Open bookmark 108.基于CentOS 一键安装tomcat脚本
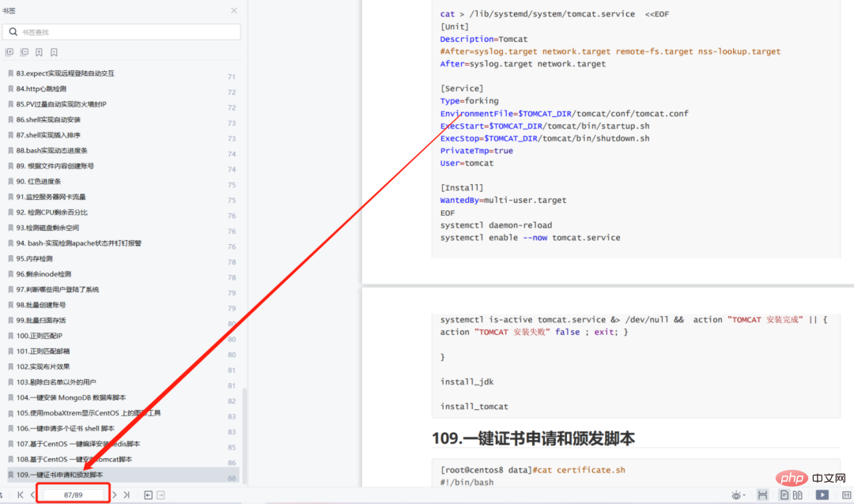The image size is (854, 504). (x=74, y=460)
